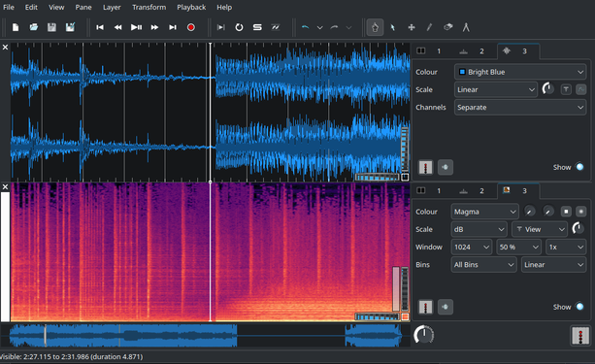Click the Save Session As icon
The height and width of the screenshot is (364, 595).
pyautogui.click(x=70, y=27)
